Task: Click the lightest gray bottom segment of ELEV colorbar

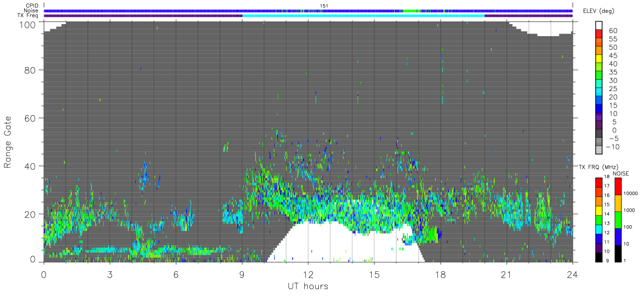Action: pos(599,151)
